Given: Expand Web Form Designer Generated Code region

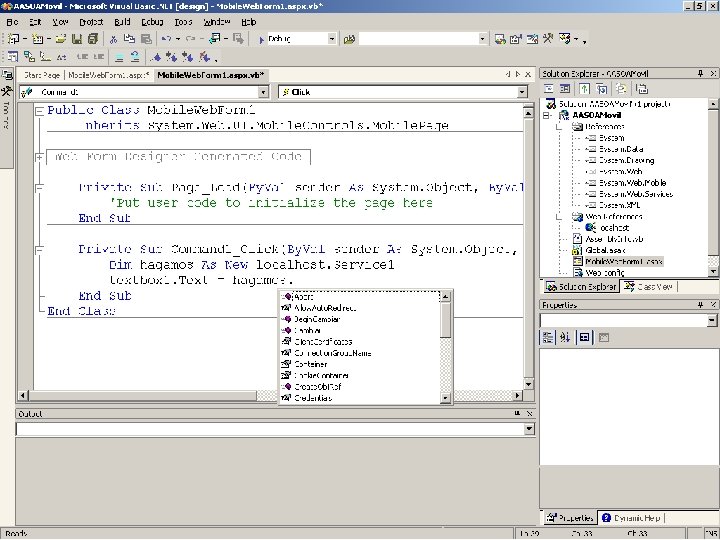Looking at the screenshot, I should coord(37,157).
